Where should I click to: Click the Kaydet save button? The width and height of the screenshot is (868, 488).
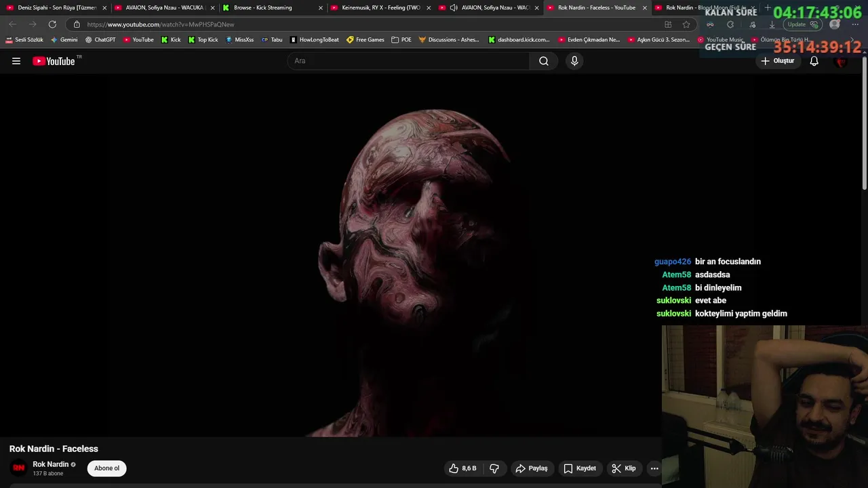click(x=580, y=468)
